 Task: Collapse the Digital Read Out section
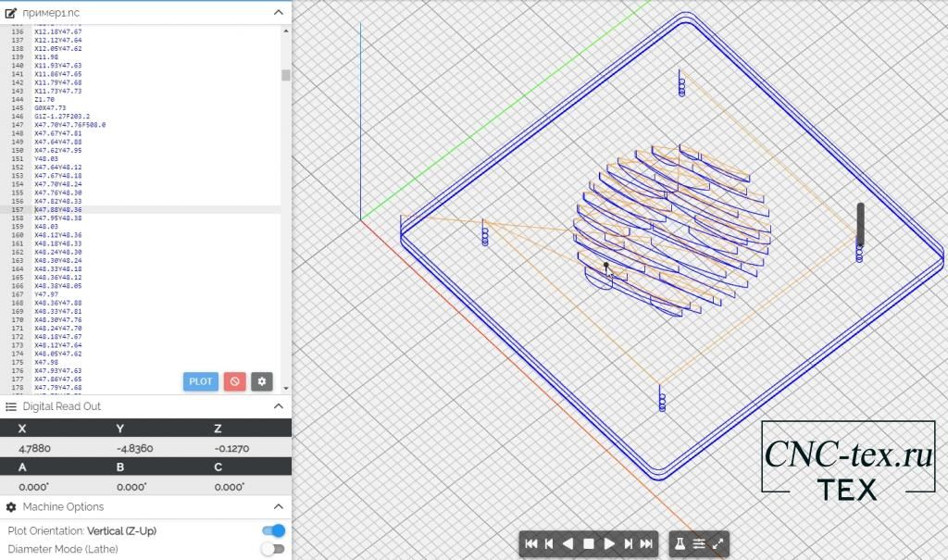coord(278,406)
